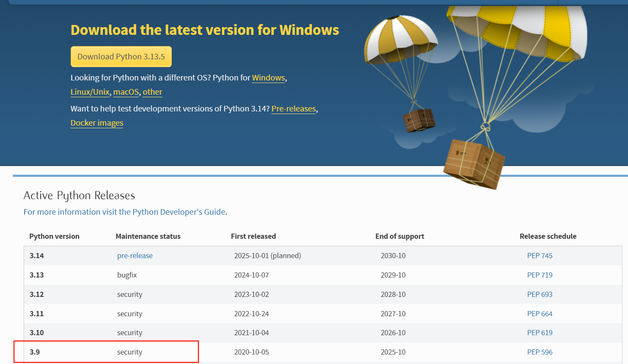The height and width of the screenshot is (364, 628).
Task: Click the 'Python version' column header
Action: pyautogui.click(x=54, y=236)
